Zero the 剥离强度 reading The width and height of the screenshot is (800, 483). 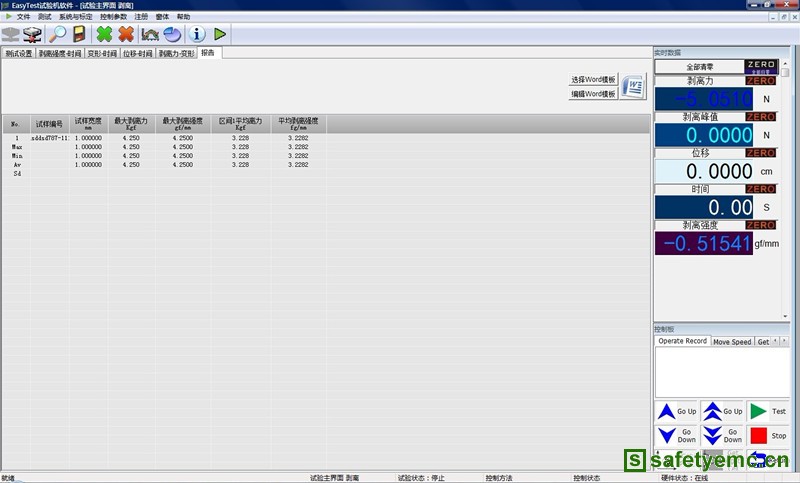tap(761, 225)
